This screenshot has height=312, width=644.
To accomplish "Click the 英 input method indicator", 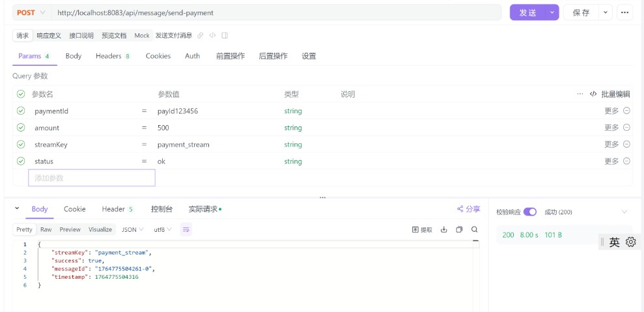I will (x=615, y=242).
